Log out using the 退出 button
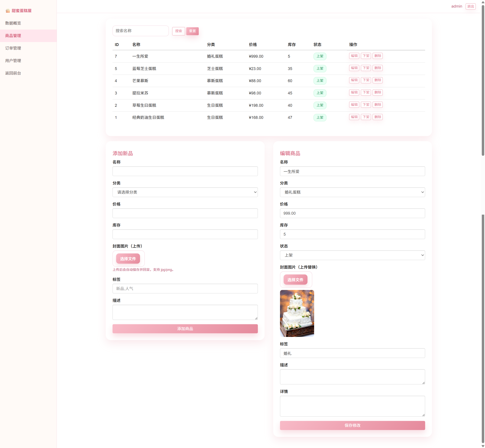This screenshot has width=485, height=448. coord(470,6)
